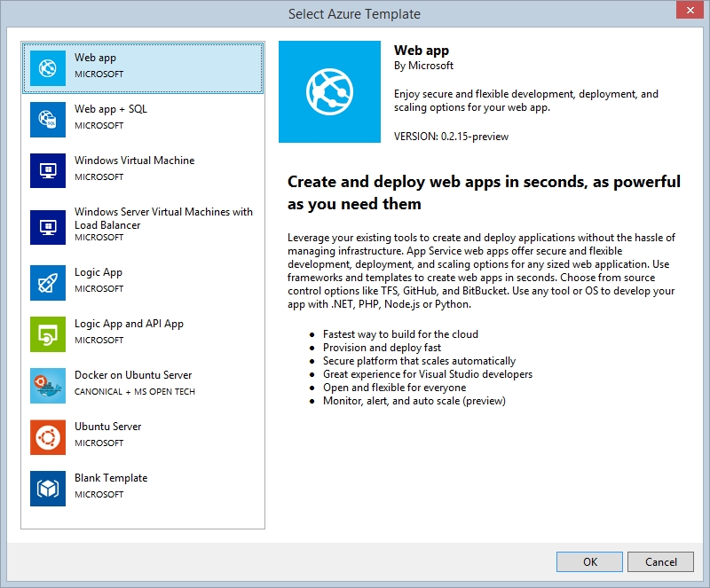Select Windows Server Virtual Machines with Load Balancer

pyautogui.click(x=143, y=227)
